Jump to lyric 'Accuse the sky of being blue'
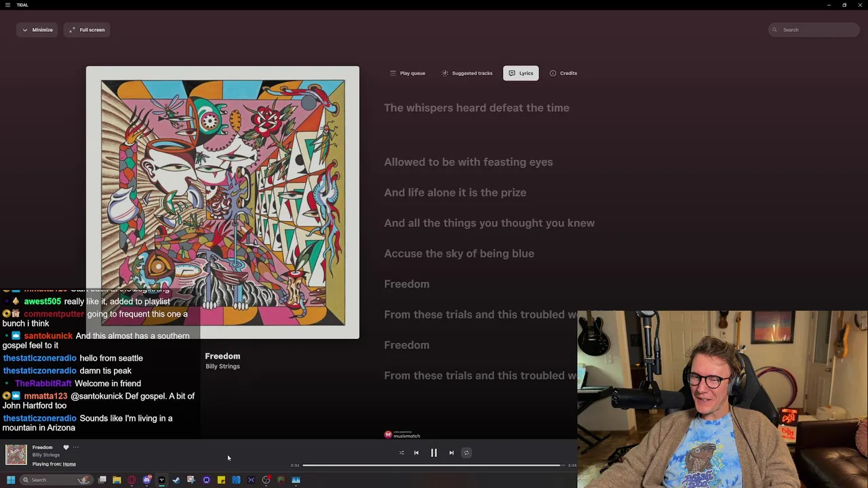The image size is (868, 488). point(459,253)
